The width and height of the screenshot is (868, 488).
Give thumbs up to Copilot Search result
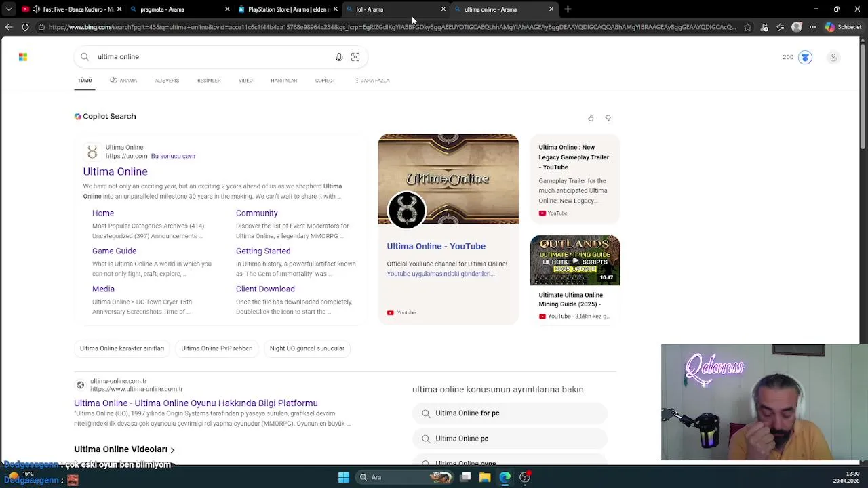591,118
